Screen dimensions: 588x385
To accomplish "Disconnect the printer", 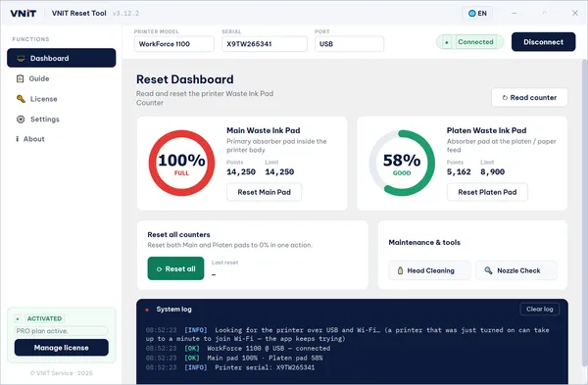I will pos(543,42).
